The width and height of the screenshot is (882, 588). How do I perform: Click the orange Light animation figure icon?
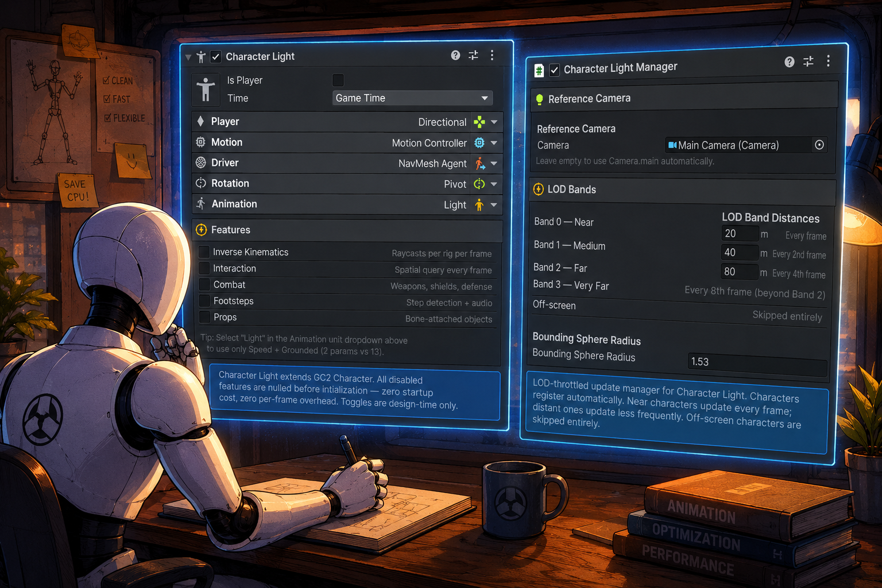[479, 205]
